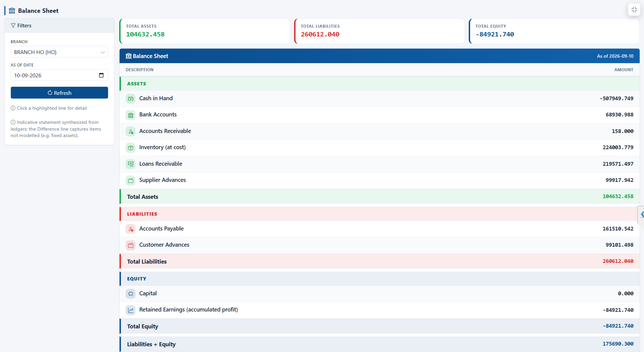This screenshot has height=352, width=644.
Task: Click the Capital amount 0.000
Action: click(x=625, y=294)
